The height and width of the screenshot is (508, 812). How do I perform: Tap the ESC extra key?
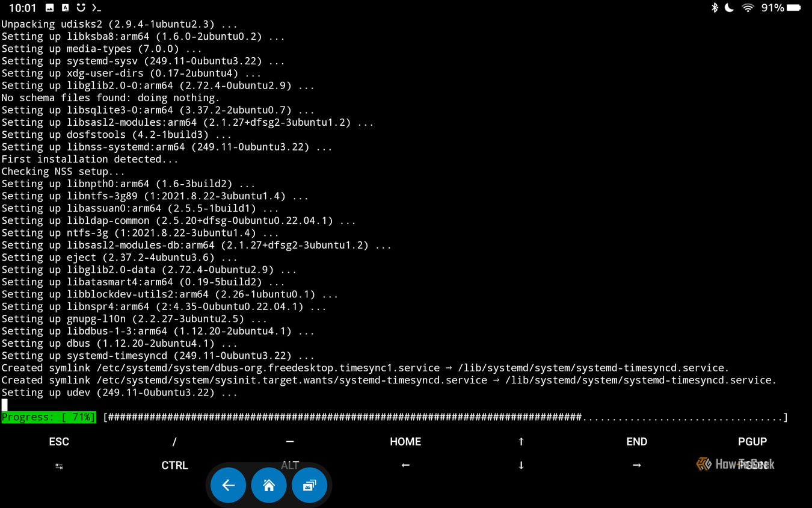click(59, 441)
